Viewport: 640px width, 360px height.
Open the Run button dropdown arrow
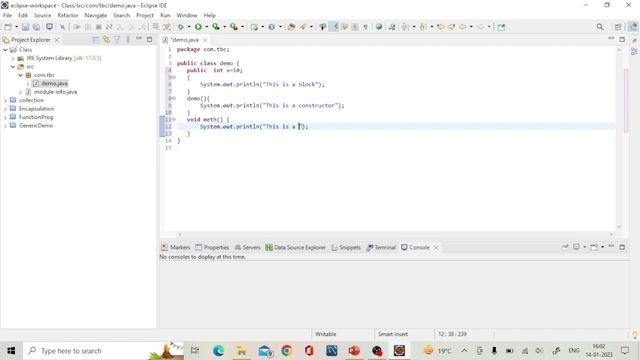tap(207, 27)
